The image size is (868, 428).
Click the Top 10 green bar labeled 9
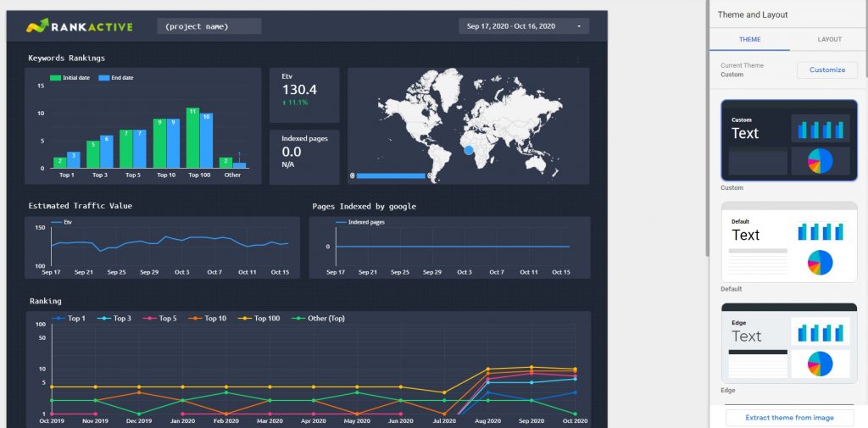click(x=159, y=143)
